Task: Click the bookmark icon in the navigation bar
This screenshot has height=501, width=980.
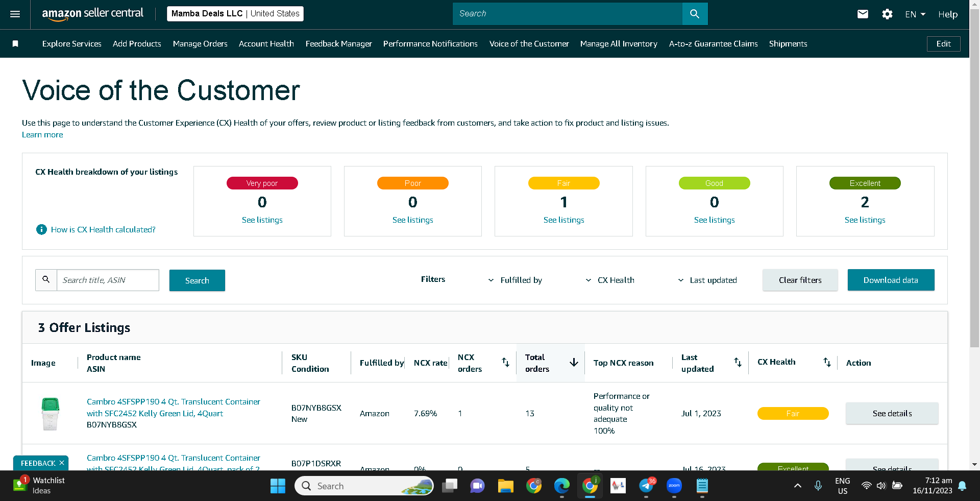Action: pyautogui.click(x=15, y=44)
